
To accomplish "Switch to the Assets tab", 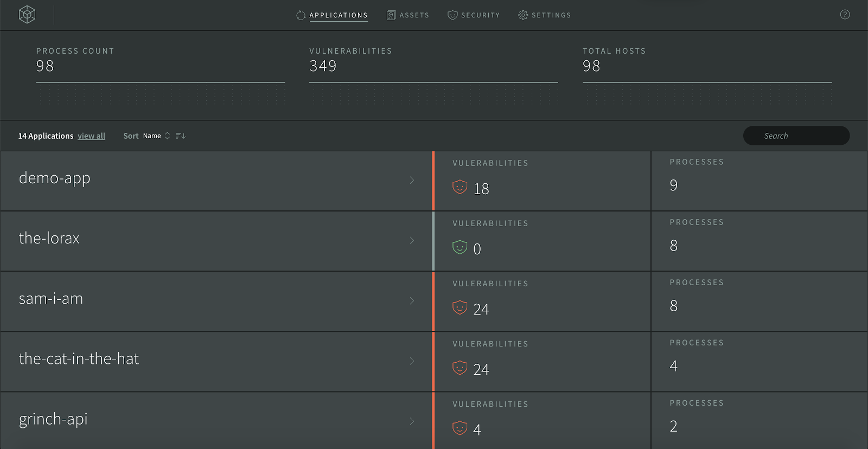I will [408, 15].
